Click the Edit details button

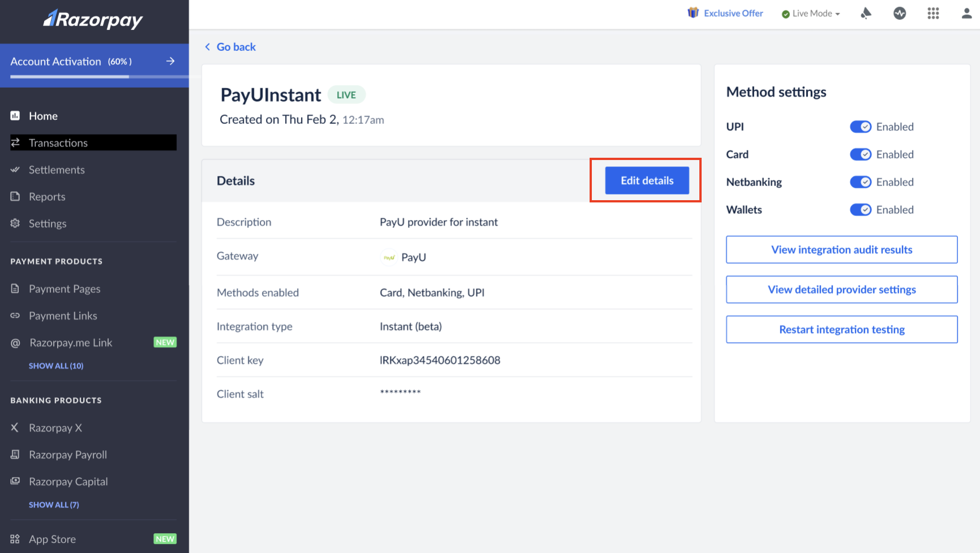(x=647, y=180)
